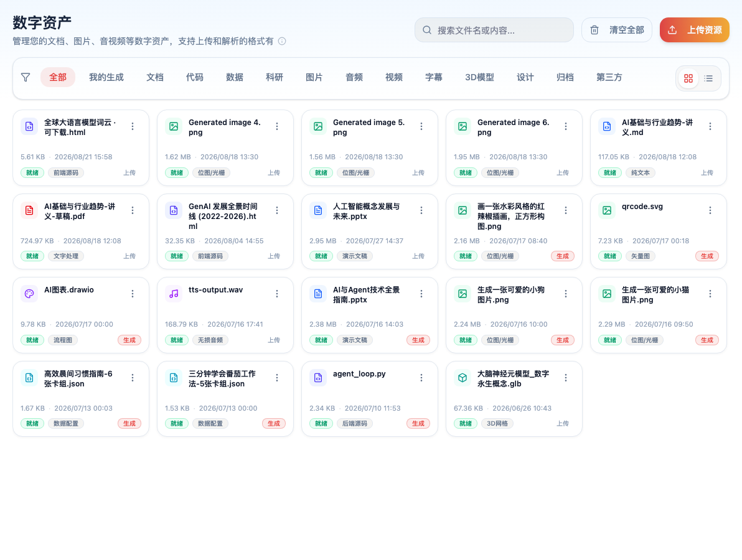Click image icon of 可爱的小猫图片.png
This screenshot has height=560, width=742.
coord(607,294)
